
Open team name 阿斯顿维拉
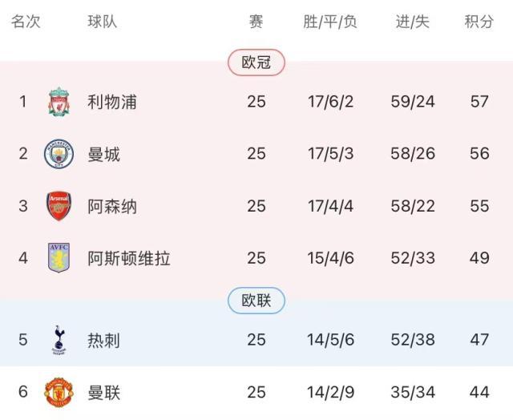tap(129, 258)
